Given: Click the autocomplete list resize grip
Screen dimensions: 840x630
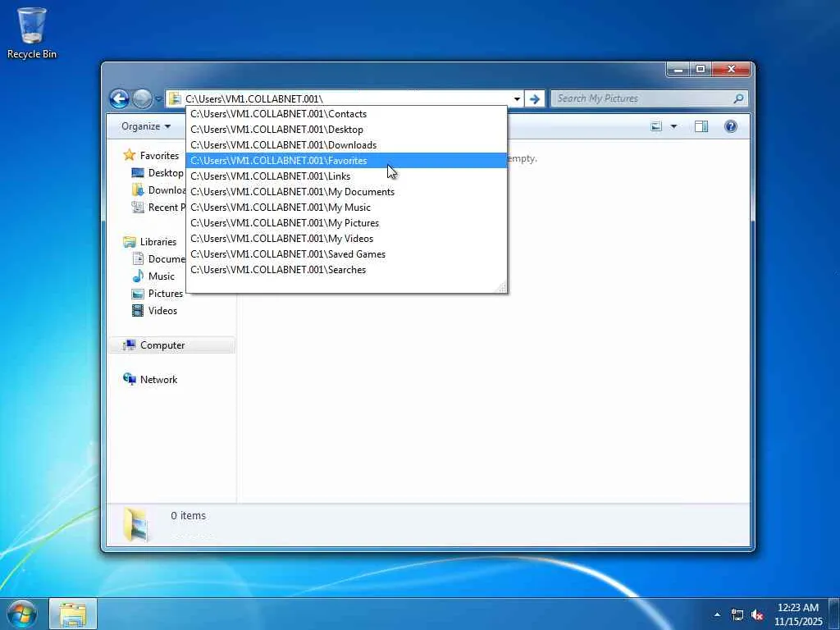Looking at the screenshot, I should pos(501,288).
